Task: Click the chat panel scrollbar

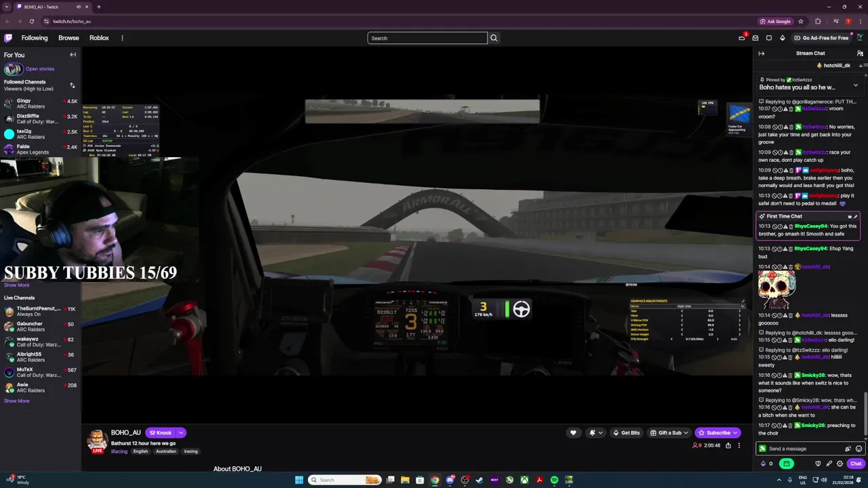Action: 865,415
